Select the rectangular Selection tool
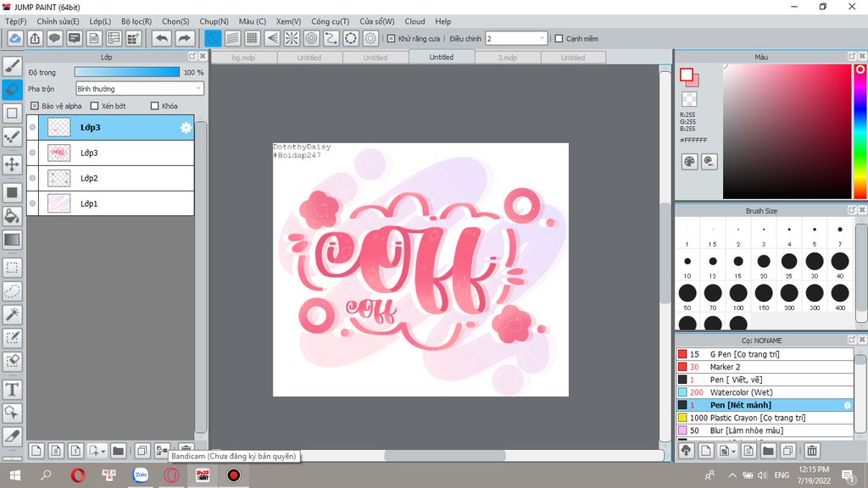The image size is (868, 488). (12, 268)
